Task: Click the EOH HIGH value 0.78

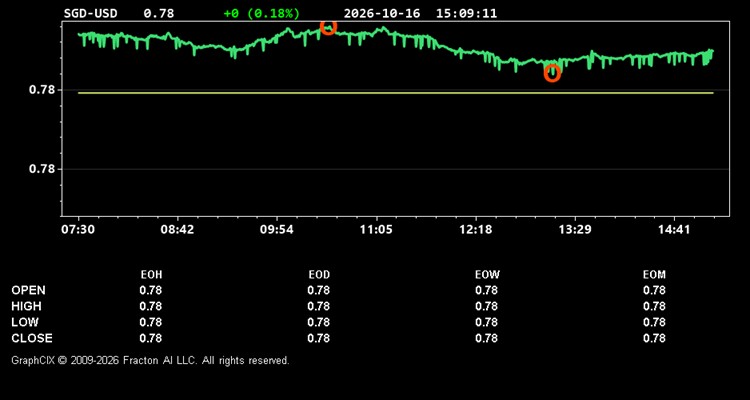Action: 151,306
